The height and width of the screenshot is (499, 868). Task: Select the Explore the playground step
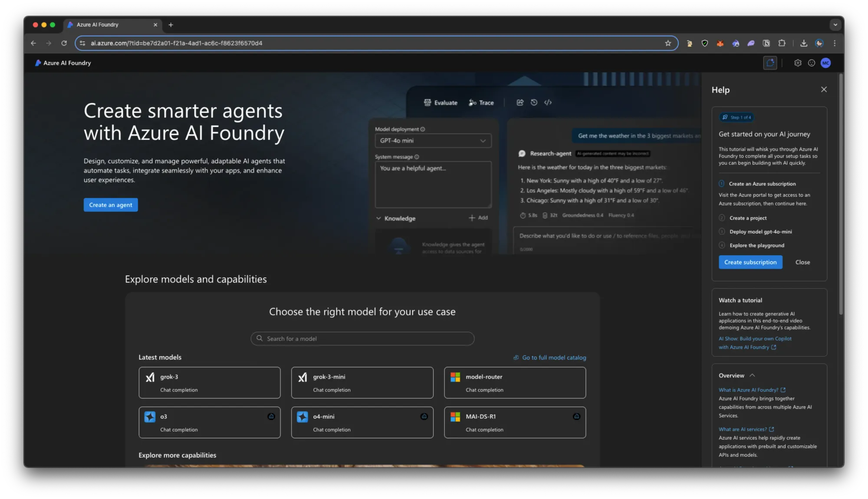click(756, 245)
